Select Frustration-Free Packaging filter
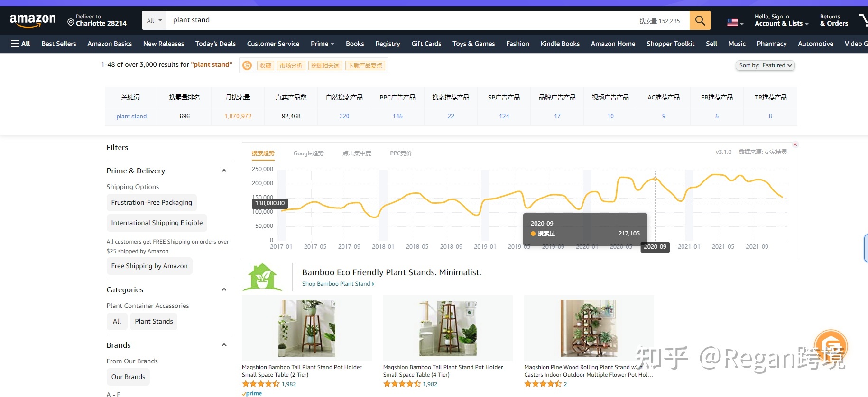This screenshot has width=868, height=397. tap(152, 202)
